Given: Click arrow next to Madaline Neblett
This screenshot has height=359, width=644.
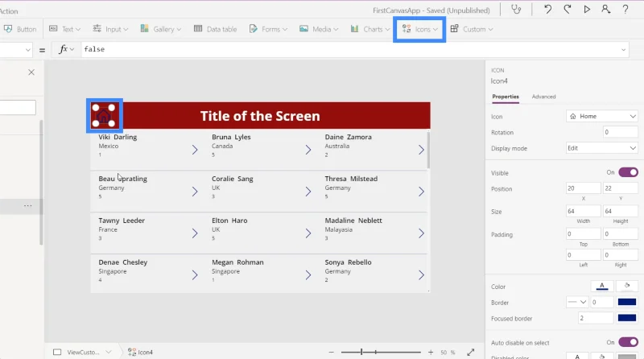Looking at the screenshot, I should [x=421, y=233].
